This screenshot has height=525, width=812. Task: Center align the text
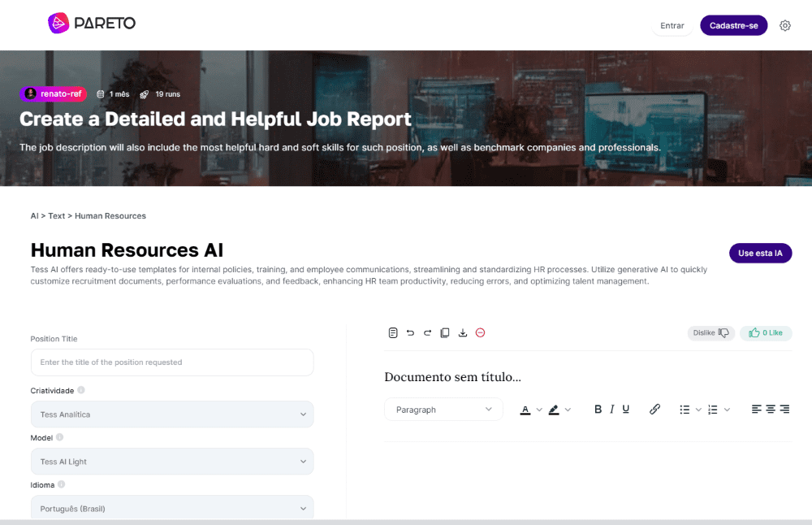771,410
